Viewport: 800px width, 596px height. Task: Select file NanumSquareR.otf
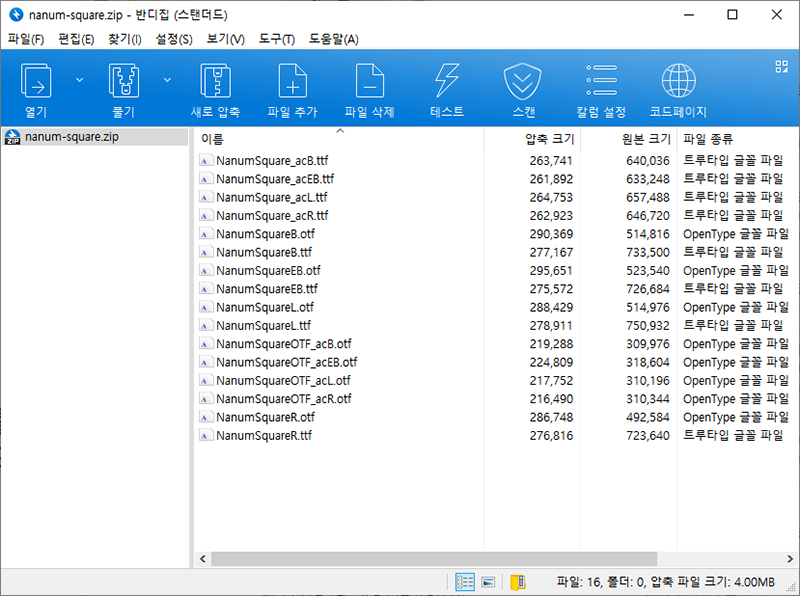pos(265,417)
